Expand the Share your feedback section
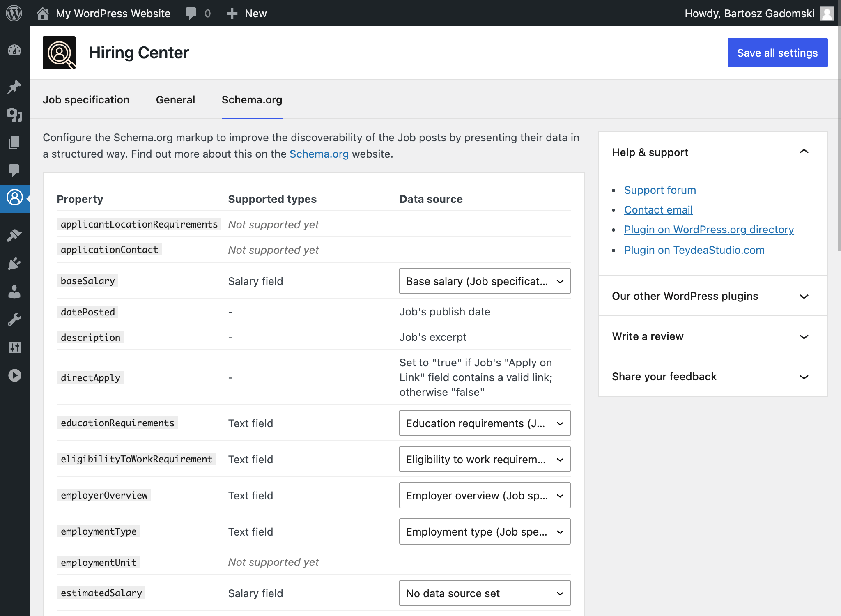Viewport: 841px width, 616px height. click(x=804, y=376)
